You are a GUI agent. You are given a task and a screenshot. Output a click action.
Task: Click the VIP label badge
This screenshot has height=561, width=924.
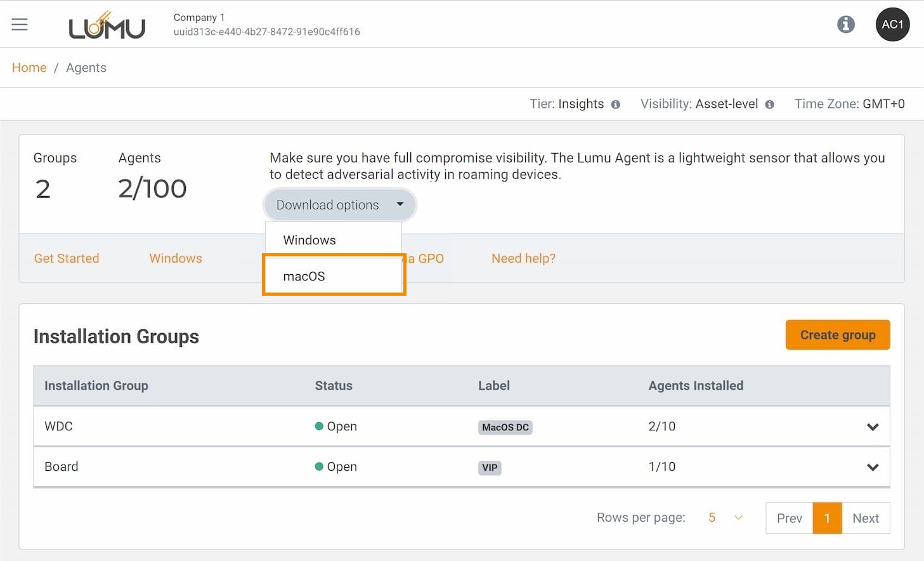coord(490,468)
